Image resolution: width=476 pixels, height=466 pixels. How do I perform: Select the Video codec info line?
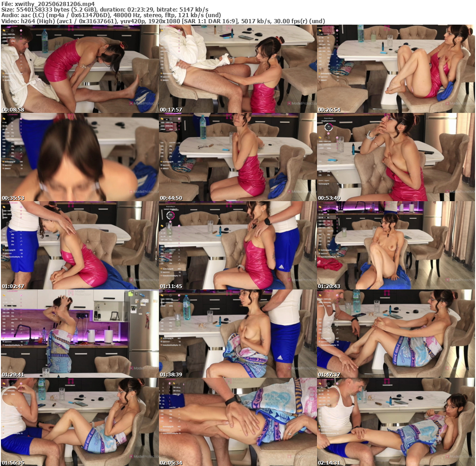coord(163,21)
